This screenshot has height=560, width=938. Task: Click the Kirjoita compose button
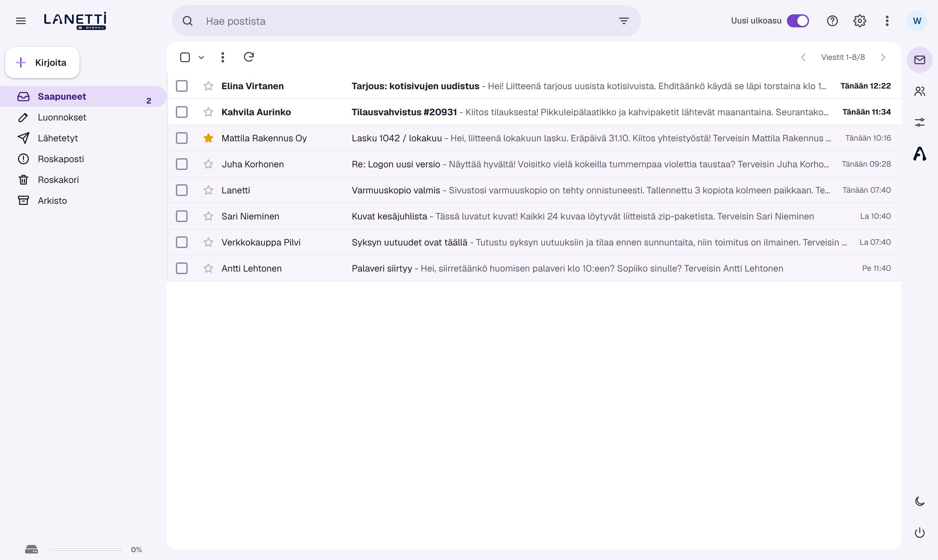(x=42, y=63)
